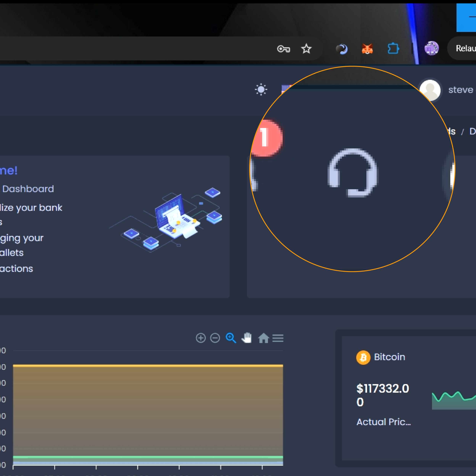This screenshot has height=476, width=476.
Task: Toggle light mode with sun icon
Action: (x=261, y=89)
